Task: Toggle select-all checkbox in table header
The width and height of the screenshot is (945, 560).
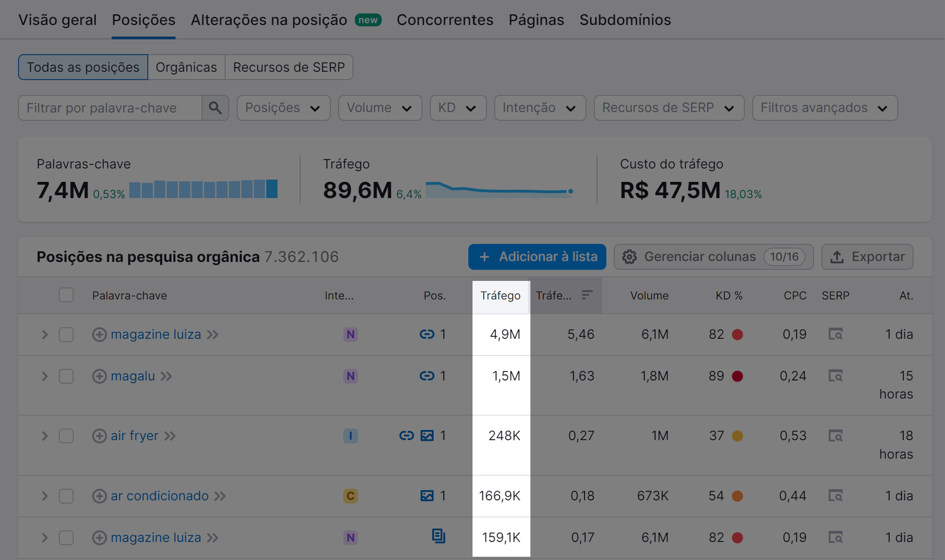Action: [x=66, y=295]
